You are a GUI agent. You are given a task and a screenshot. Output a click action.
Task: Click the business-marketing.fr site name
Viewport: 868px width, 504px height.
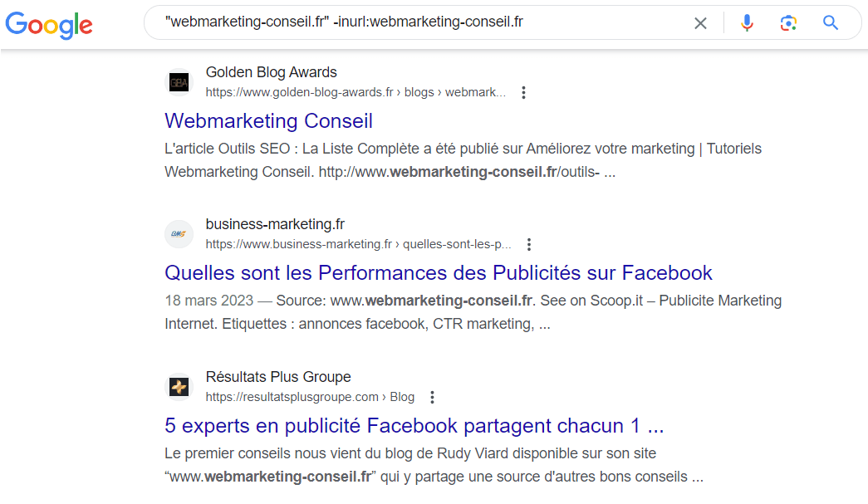(275, 224)
